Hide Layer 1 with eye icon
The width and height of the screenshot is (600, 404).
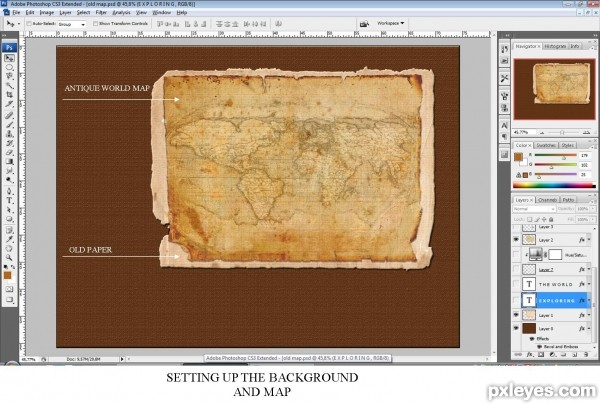pyautogui.click(x=516, y=315)
